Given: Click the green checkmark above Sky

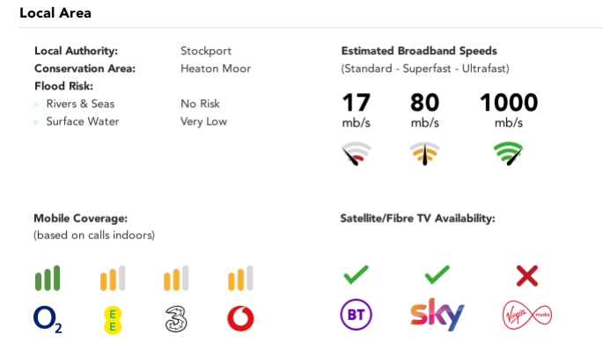Looking at the screenshot, I should [437, 277].
